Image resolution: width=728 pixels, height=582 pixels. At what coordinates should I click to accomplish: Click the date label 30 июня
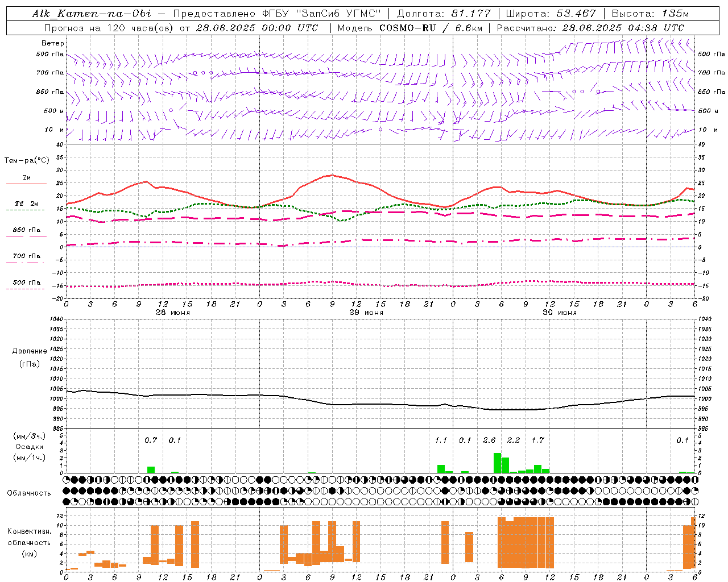coord(559,313)
